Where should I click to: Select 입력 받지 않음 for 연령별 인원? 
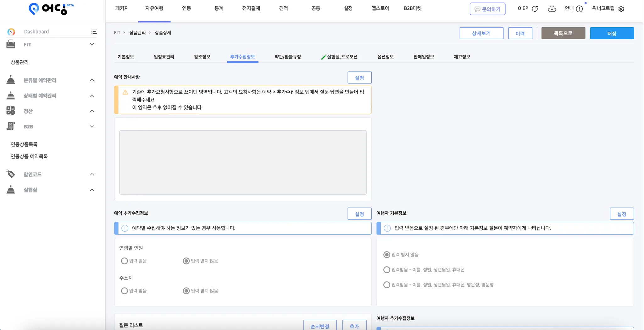[x=186, y=261]
